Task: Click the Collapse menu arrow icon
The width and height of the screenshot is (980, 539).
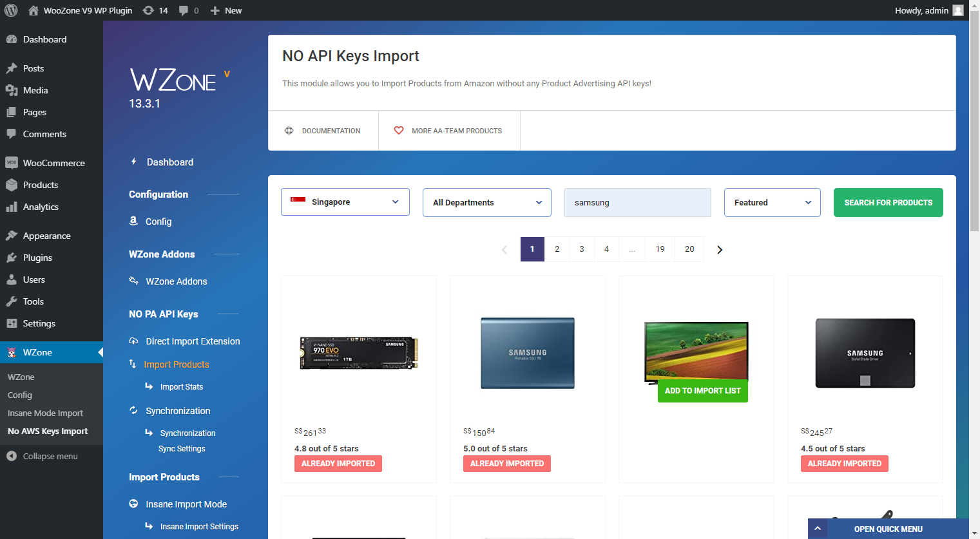Action: click(x=12, y=456)
